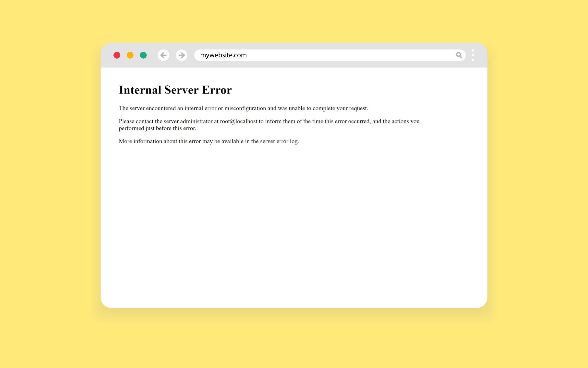Click the Internal Server Error heading
588x368 pixels.
coord(175,90)
